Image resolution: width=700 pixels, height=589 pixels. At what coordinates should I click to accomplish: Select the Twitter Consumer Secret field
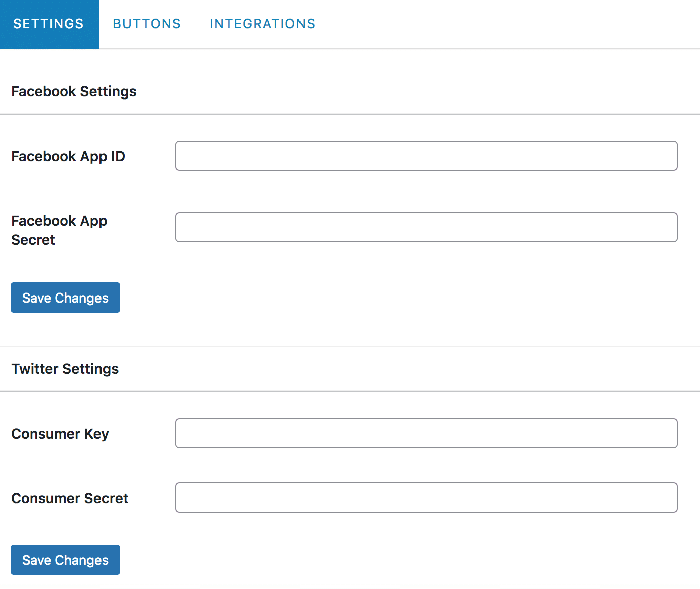[x=426, y=498]
